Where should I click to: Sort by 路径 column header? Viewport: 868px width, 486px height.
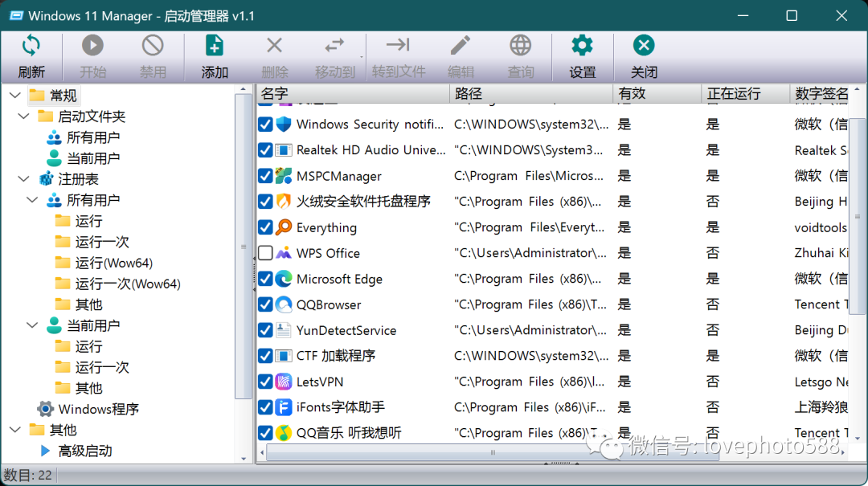tap(531, 93)
